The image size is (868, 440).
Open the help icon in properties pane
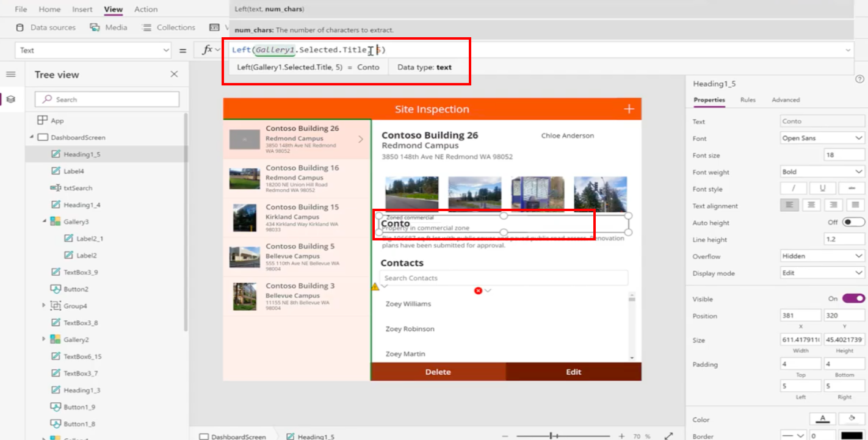tap(859, 79)
